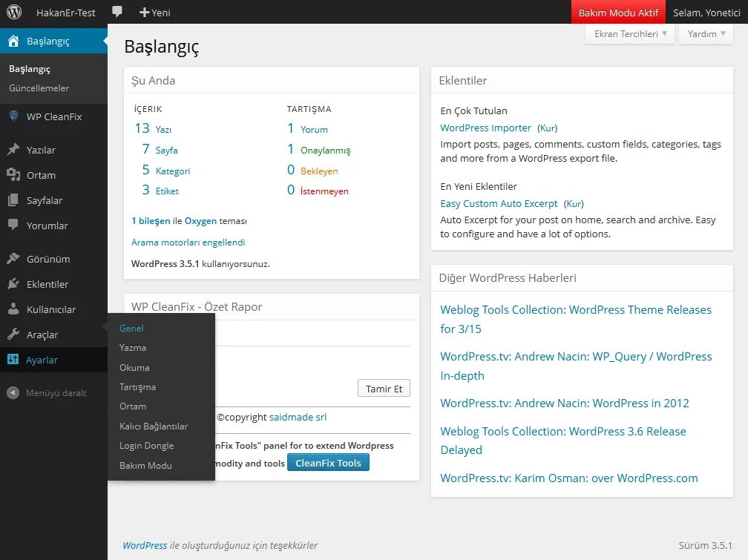Expand the Yardım help dropdown
The width and height of the screenshot is (748, 560).
pyautogui.click(x=706, y=34)
